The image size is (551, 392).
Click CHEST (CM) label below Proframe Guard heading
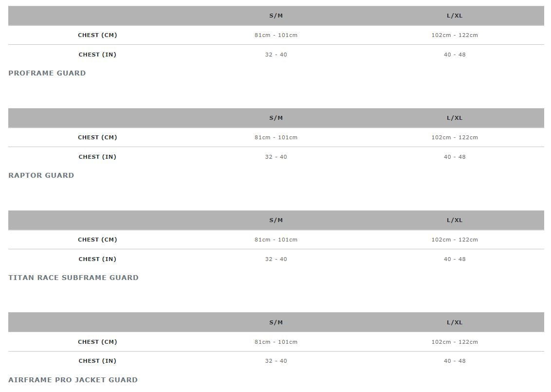coord(97,137)
